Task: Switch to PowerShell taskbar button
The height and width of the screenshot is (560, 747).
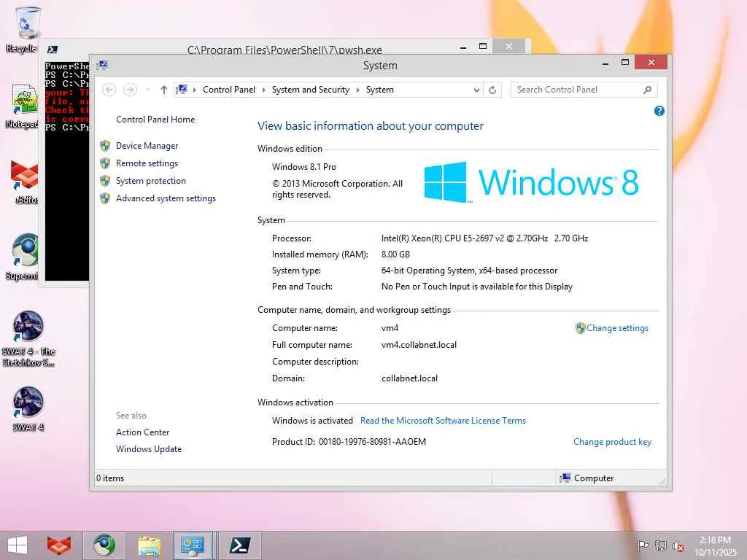Action: 240,545
